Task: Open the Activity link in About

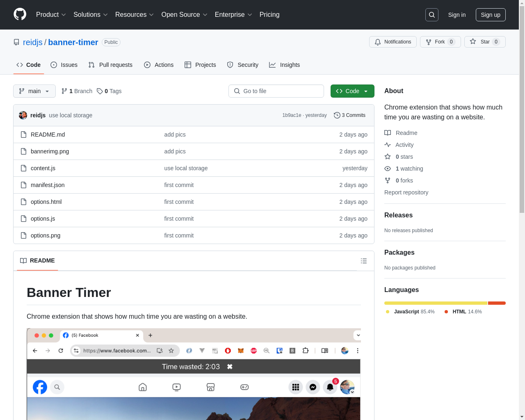Action: pyautogui.click(x=399, y=145)
